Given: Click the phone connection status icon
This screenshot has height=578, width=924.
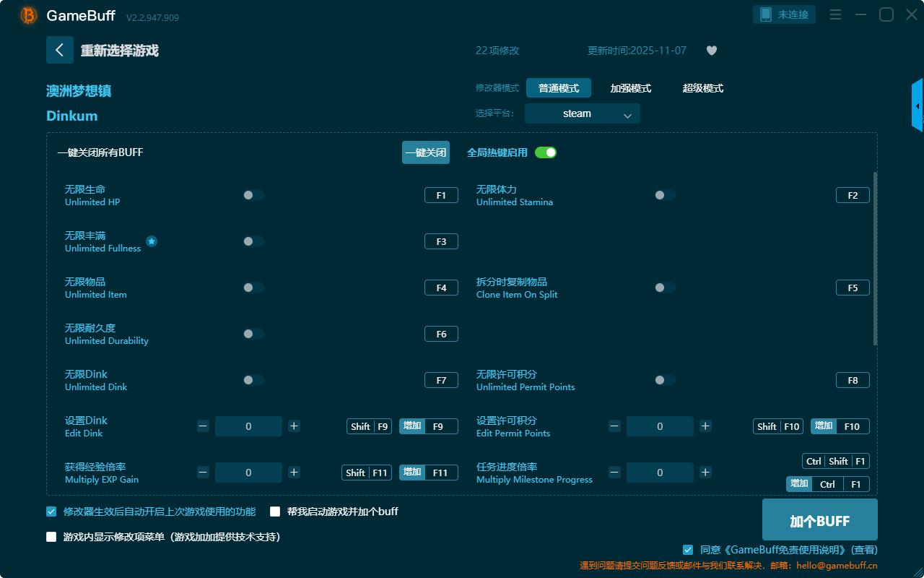Looking at the screenshot, I should point(766,14).
